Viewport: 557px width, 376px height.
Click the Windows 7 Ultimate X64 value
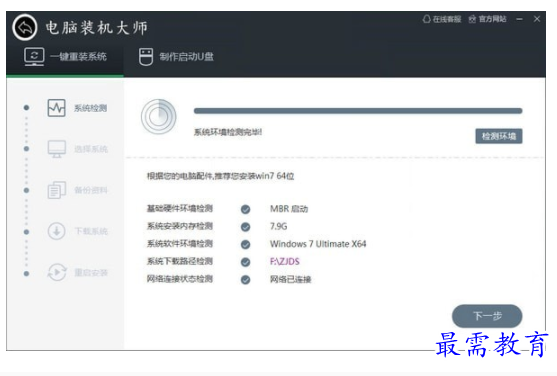[318, 244]
